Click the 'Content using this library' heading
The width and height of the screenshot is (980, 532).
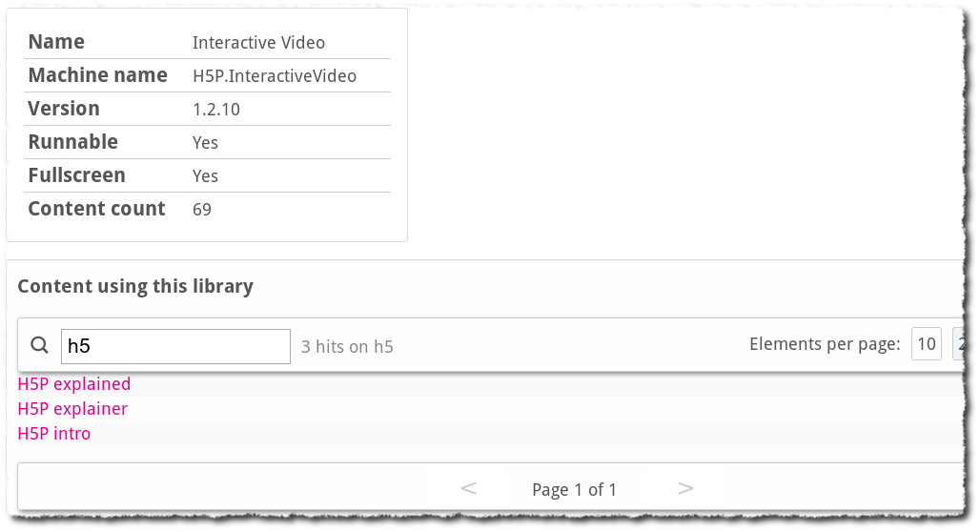135,286
